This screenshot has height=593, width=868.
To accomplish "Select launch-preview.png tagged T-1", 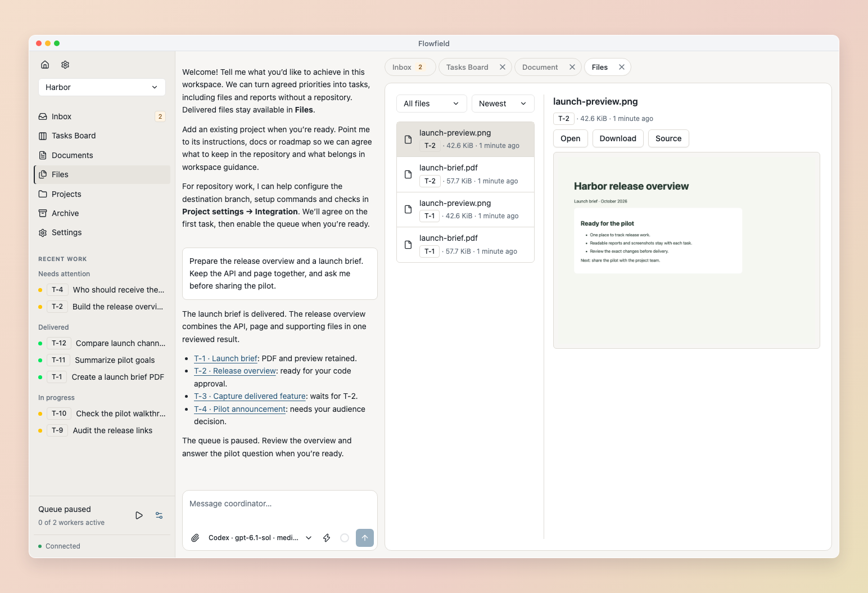I will pos(465,209).
